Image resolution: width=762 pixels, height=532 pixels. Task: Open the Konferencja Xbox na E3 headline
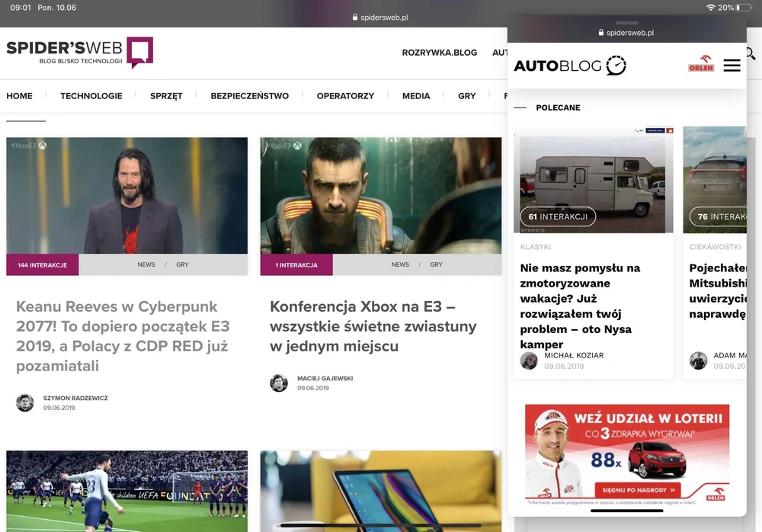coord(373,326)
